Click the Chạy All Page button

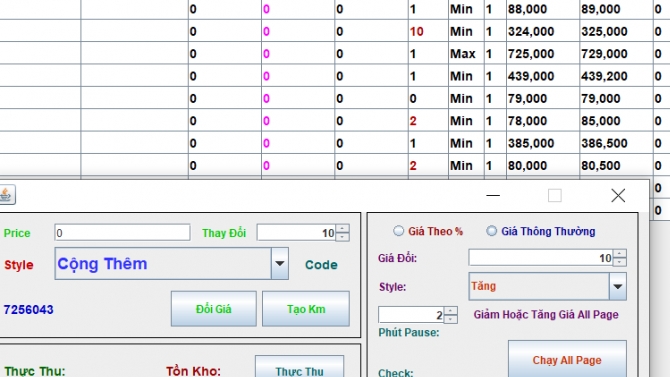pyautogui.click(x=567, y=360)
